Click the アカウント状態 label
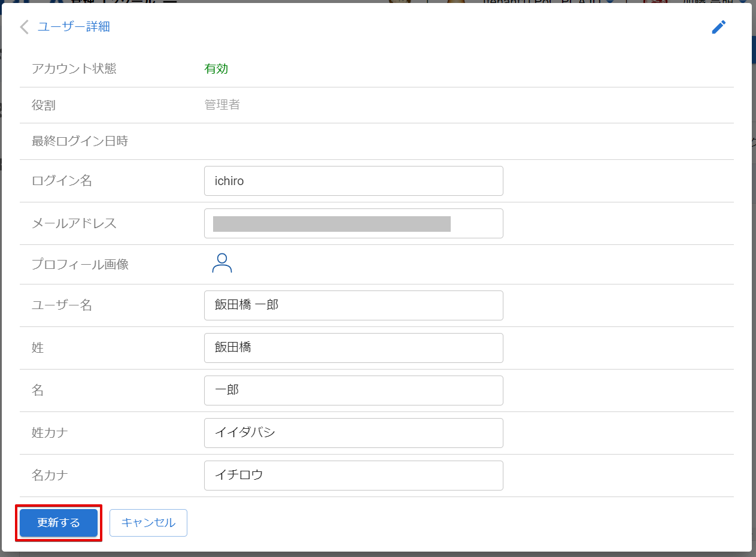This screenshot has width=756, height=557. (74, 69)
